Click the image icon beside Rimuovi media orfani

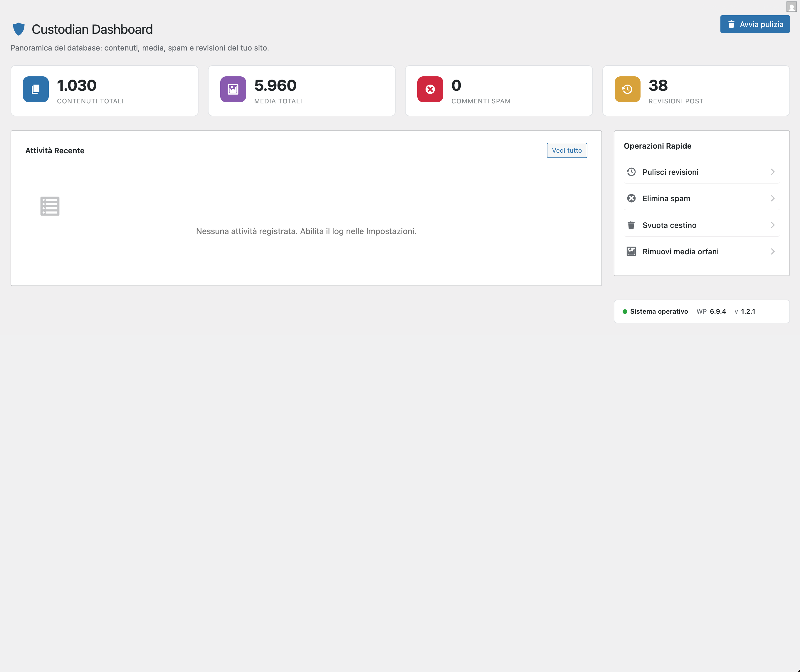point(631,252)
